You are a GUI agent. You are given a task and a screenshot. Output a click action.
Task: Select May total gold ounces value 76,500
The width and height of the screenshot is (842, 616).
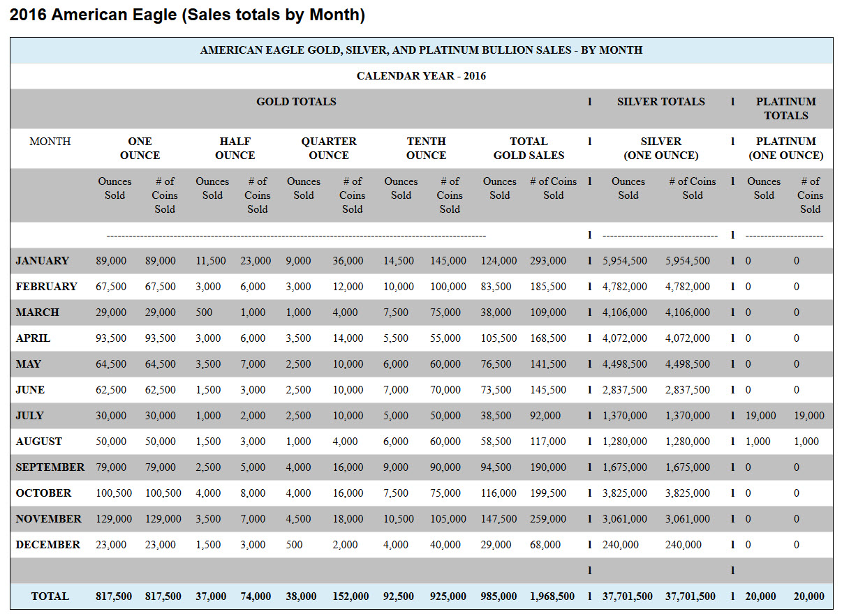[x=496, y=364]
